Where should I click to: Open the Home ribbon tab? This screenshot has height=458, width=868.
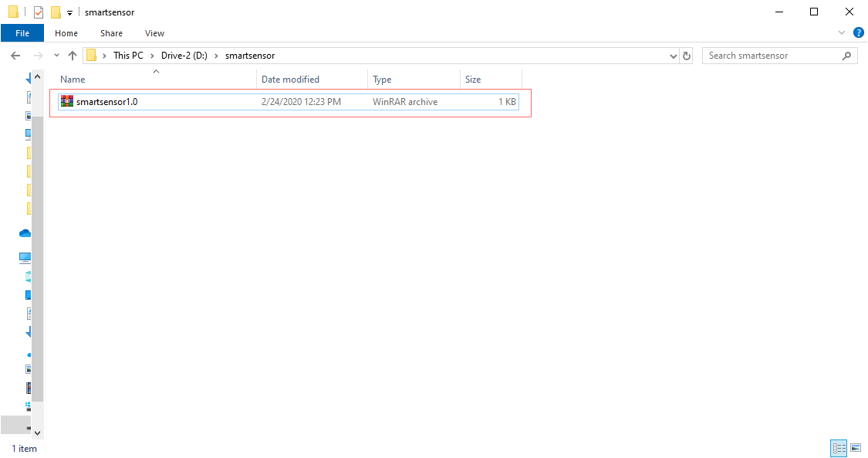click(x=66, y=33)
